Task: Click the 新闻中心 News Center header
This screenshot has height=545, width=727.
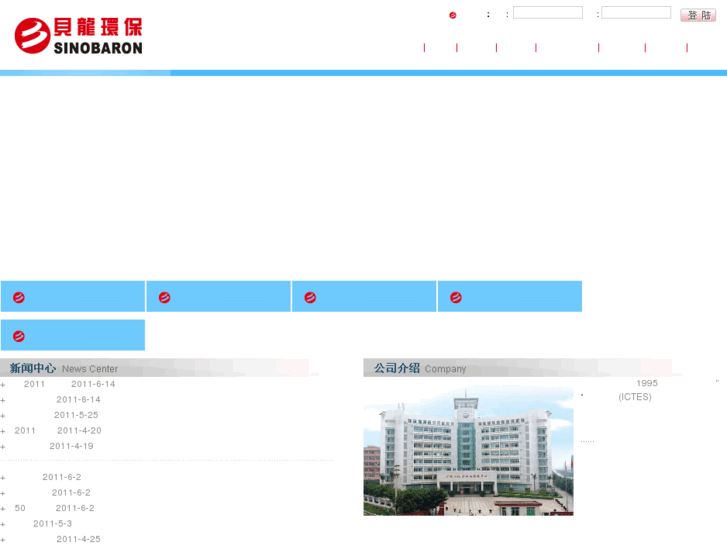Action: click(64, 368)
